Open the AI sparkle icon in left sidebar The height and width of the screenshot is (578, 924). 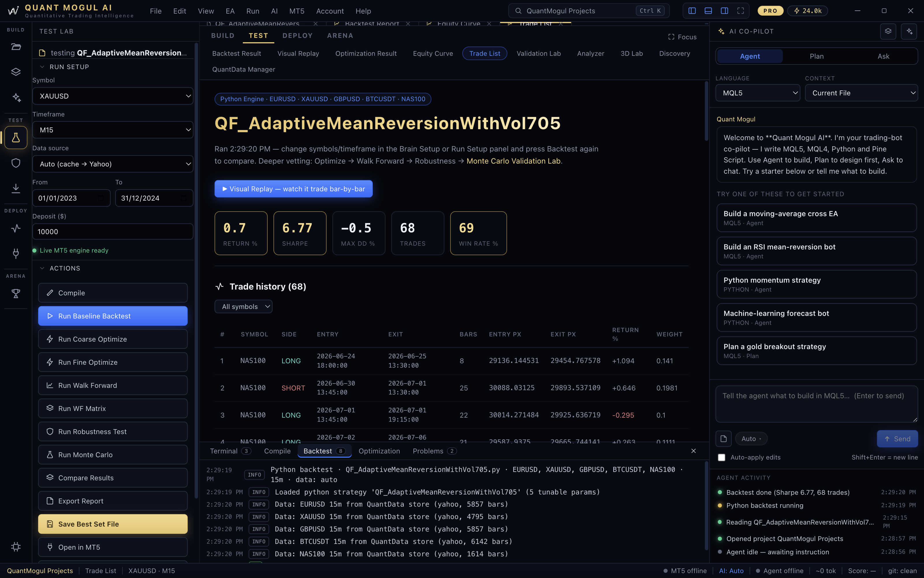[16, 97]
